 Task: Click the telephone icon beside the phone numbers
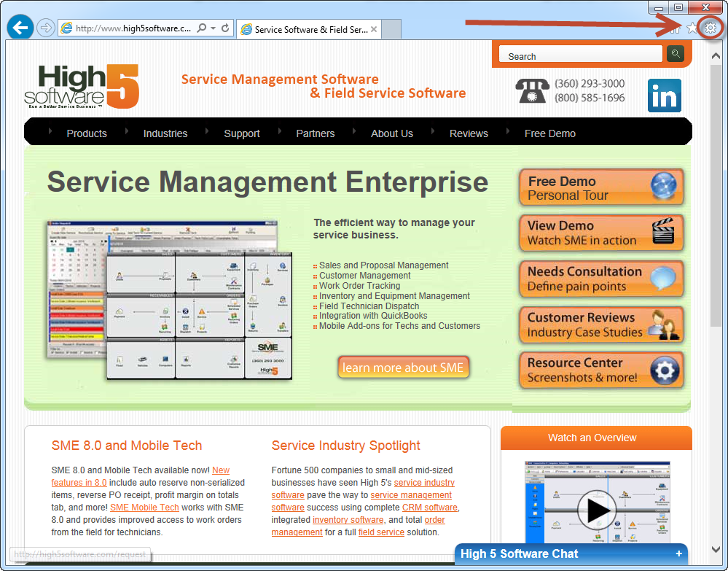(x=532, y=90)
